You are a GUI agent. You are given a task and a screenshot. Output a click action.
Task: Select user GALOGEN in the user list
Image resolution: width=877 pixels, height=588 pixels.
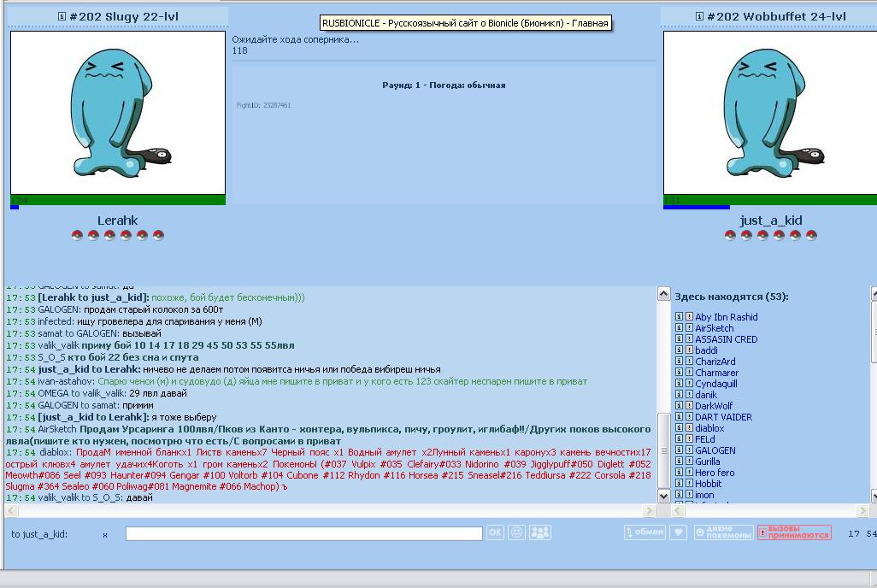[715, 450]
